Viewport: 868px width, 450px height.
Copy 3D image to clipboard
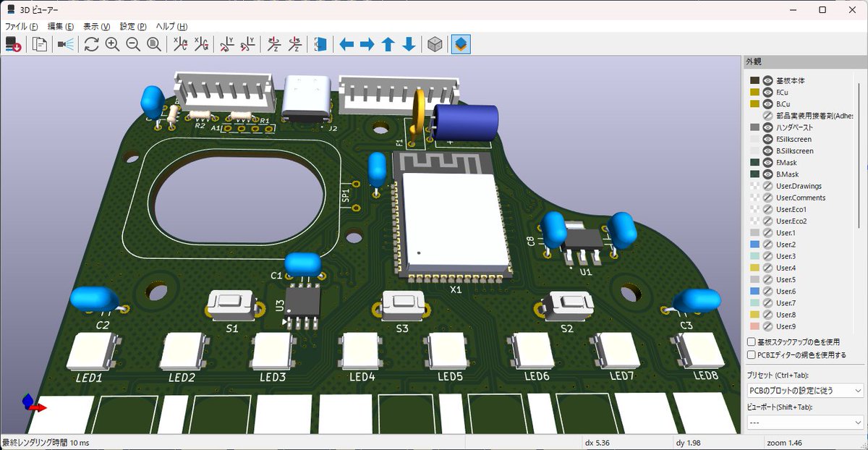pos(41,44)
